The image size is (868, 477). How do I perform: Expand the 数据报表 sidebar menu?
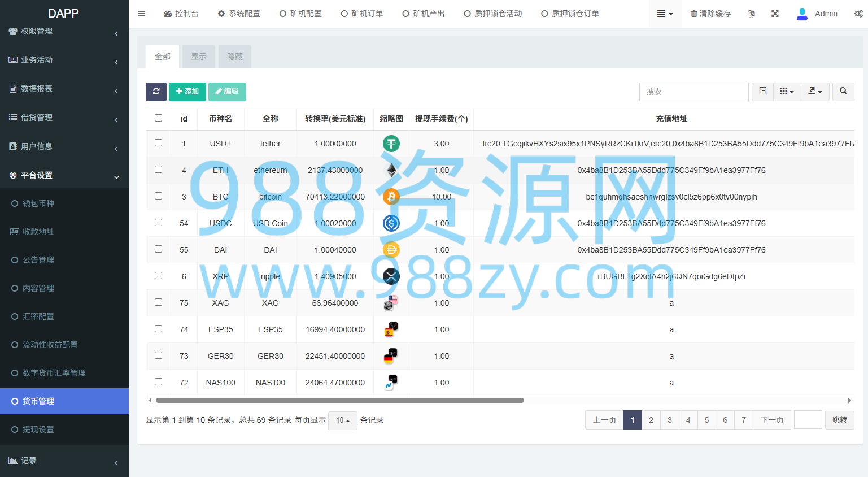(x=64, y=89)
